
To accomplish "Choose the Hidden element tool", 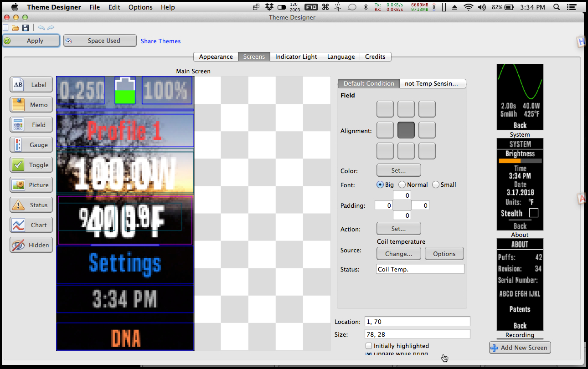I will (x=31, y=245).
